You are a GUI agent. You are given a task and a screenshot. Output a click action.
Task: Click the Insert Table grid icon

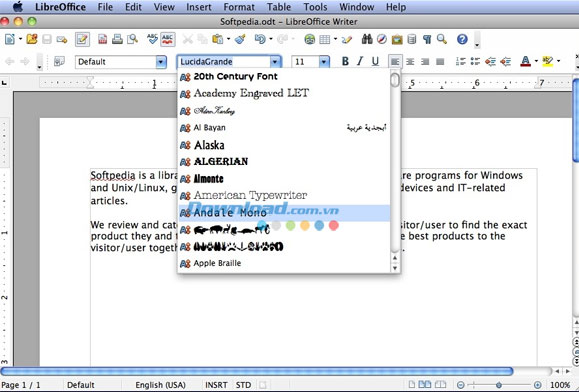coord(325,39)
